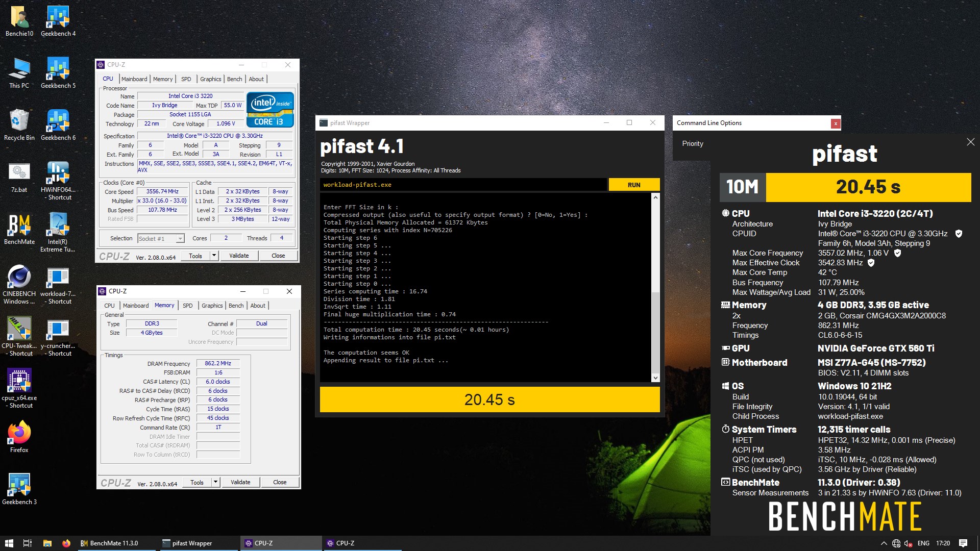Click the Priority label in Command Line Options

[x=693, y=144]
